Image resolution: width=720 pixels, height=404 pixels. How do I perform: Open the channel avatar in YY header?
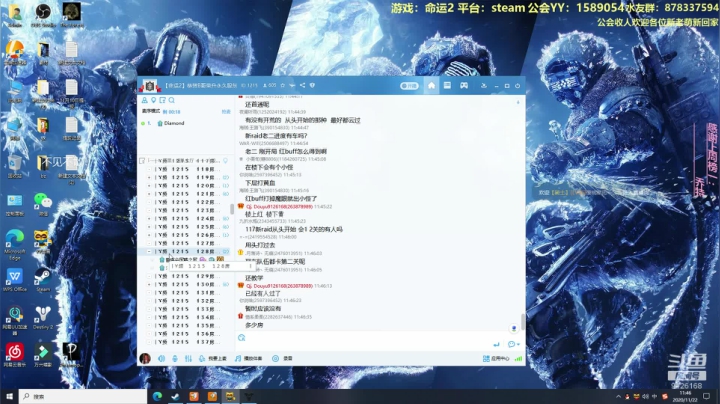point(150,86)
